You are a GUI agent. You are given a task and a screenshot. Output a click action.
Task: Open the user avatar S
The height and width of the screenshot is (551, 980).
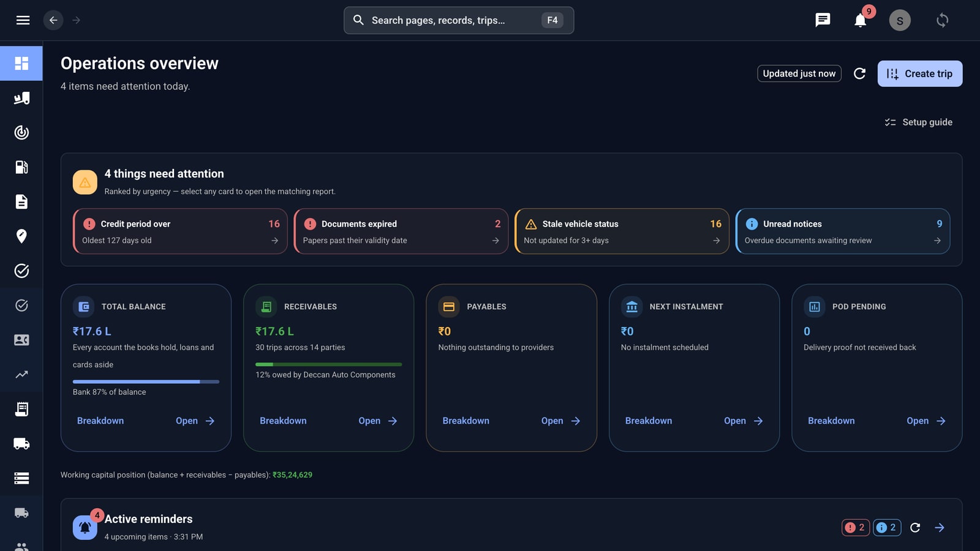[x=900, y=20]
